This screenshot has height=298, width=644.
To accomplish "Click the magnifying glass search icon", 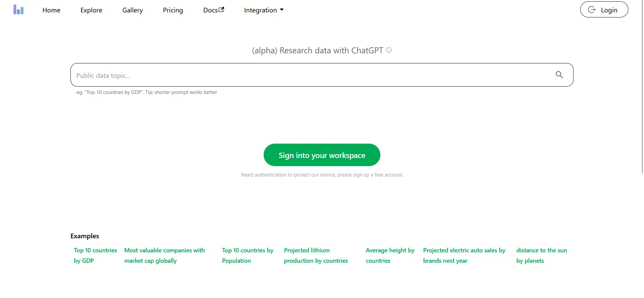I will pyautogui.click(x=559, y=75).
